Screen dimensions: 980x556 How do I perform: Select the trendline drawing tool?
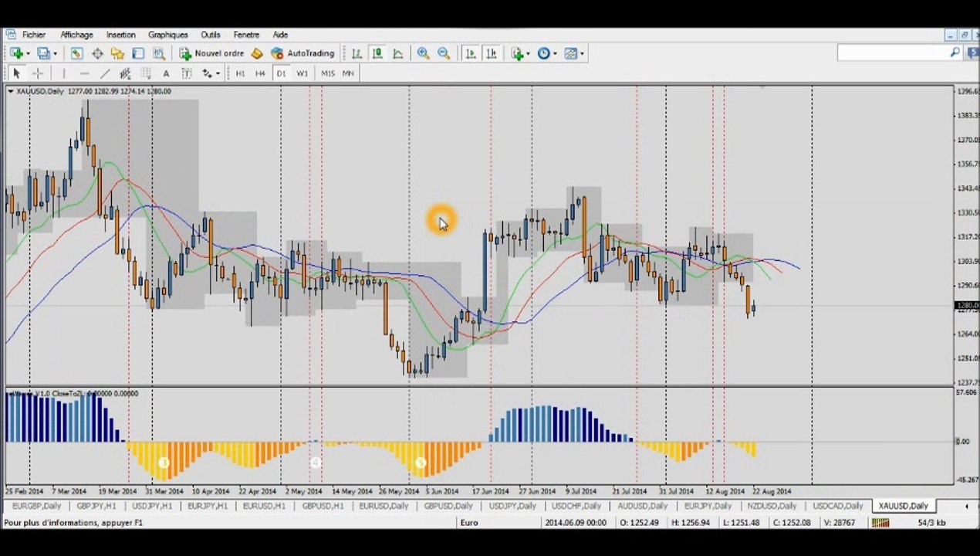click(104, 73)
